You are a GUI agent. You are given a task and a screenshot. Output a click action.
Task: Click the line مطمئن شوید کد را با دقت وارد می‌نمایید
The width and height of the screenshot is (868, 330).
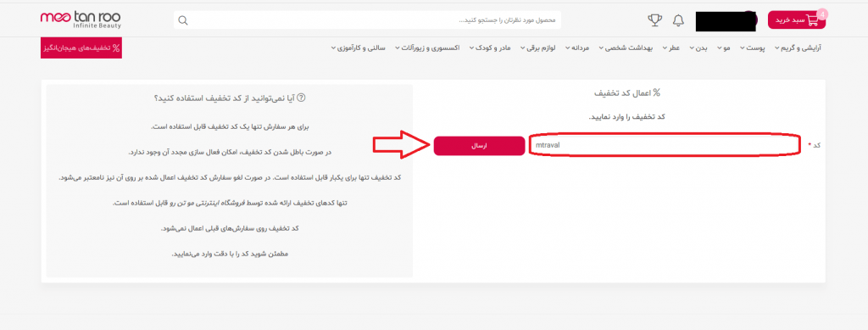[x=230, y=254]
